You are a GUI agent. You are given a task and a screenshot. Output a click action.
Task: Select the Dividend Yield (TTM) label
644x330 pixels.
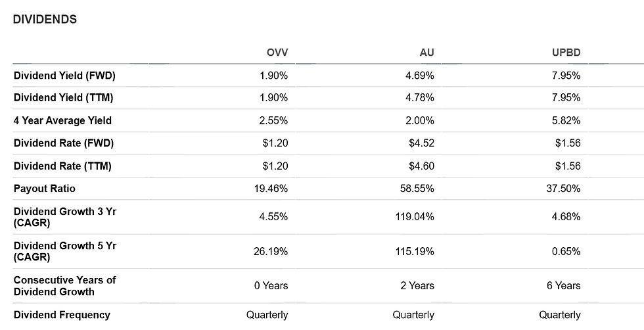(63, 98)
